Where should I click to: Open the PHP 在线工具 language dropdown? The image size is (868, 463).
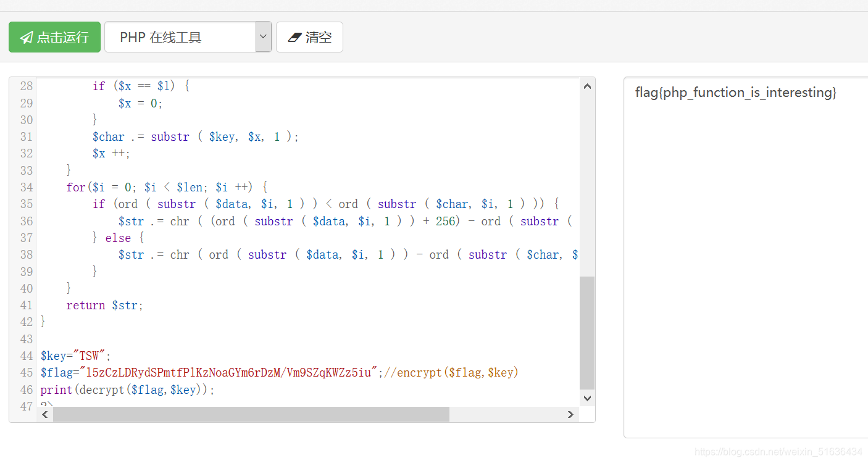pos(188,37)
